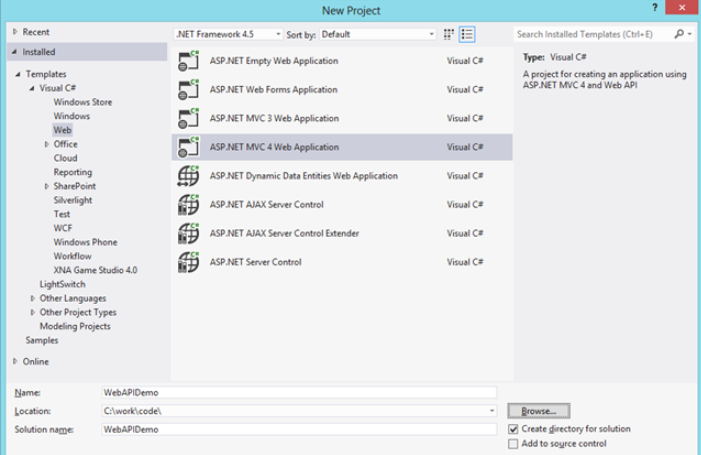Click the ASP.NET Empty Web Application icon
The width and height of the screenshot is (701, 455).
click(188, 61)
